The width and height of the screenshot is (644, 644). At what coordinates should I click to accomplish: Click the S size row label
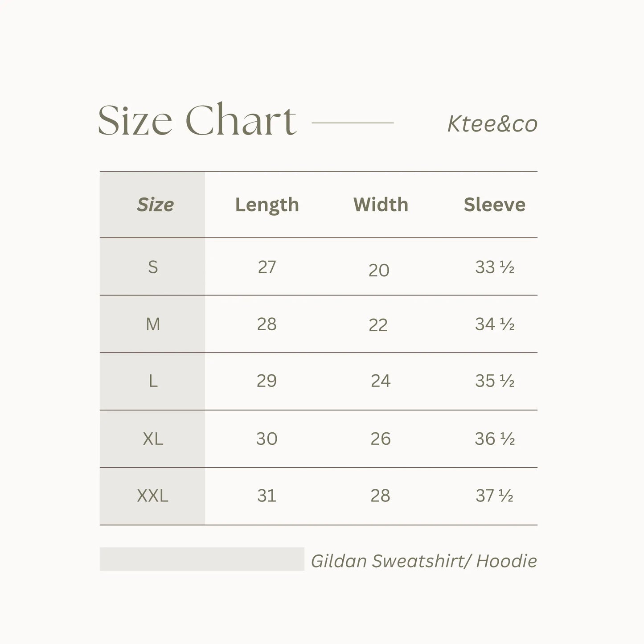pyautogui.click(x=153, y=267)
